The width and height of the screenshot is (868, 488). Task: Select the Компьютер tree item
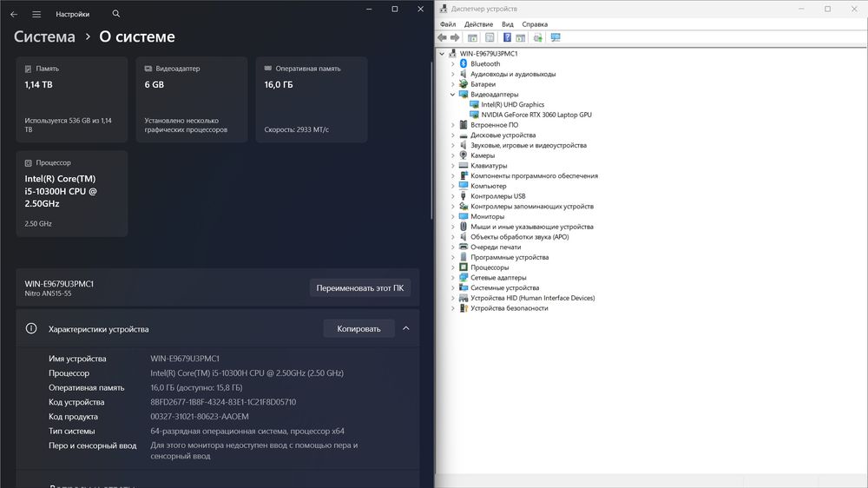(488, 186)
